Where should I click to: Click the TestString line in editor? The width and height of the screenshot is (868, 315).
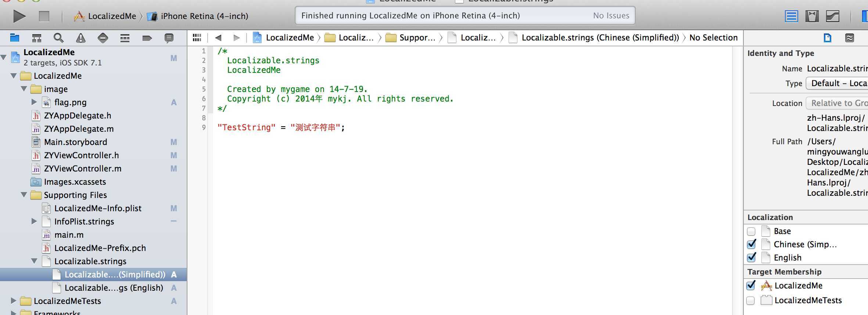(281, 127)
